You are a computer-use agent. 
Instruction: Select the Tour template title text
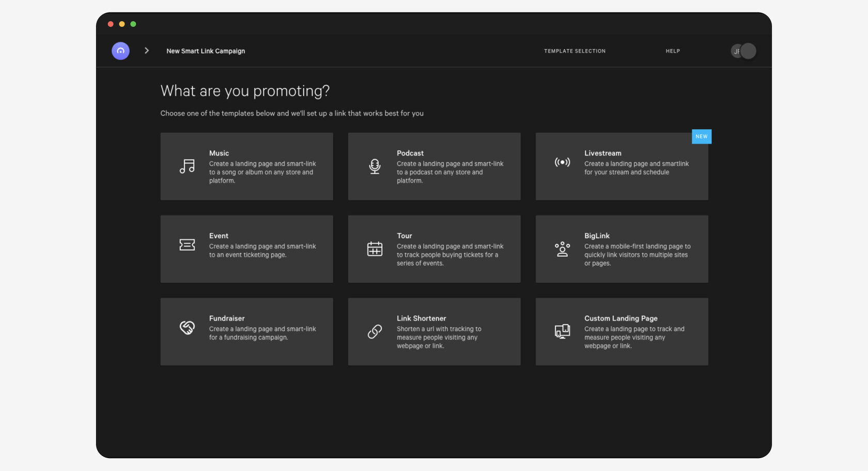click(x=404, y=236)
